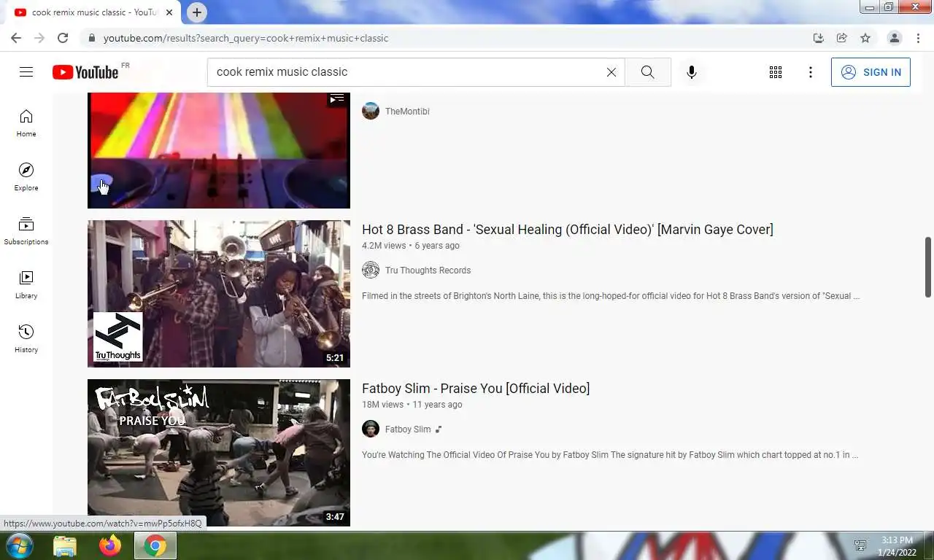Click the SIGN IN button

coord(871,72)
